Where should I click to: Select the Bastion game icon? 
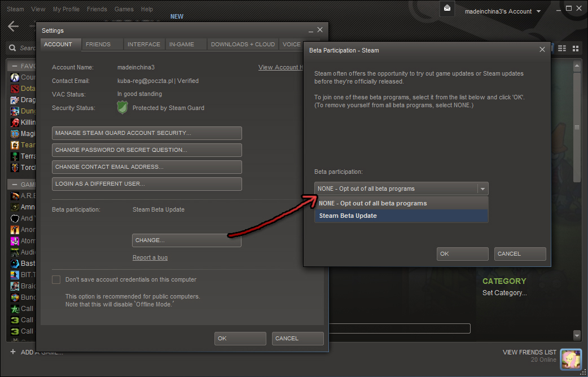15,264
